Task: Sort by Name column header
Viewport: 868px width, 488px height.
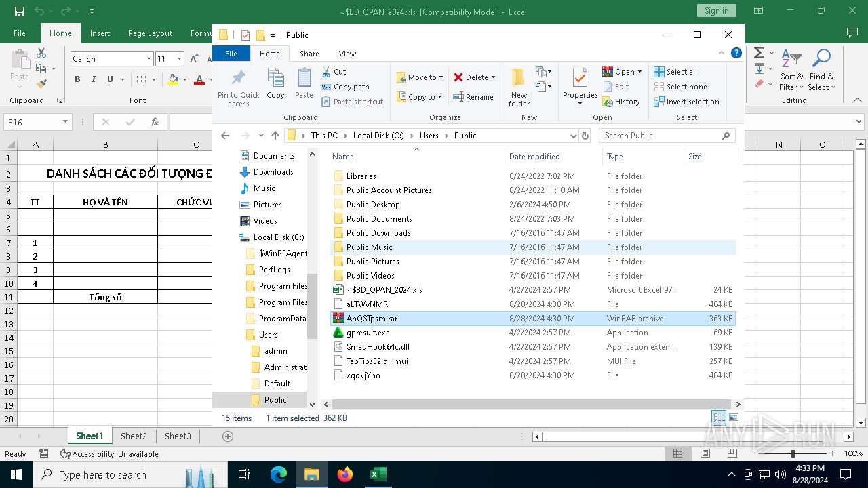Action: point(416,156)
